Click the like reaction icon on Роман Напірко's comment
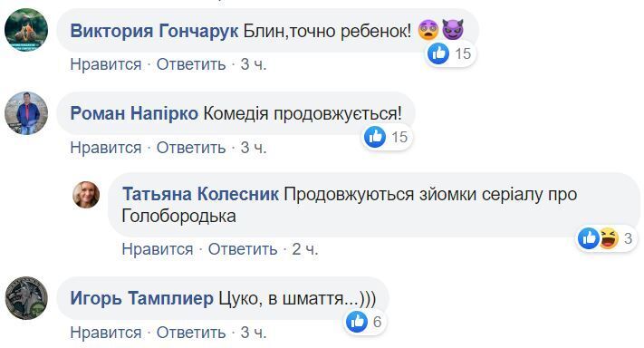The height and width of the screenshot is (348, 644). (x=375, y=137)
